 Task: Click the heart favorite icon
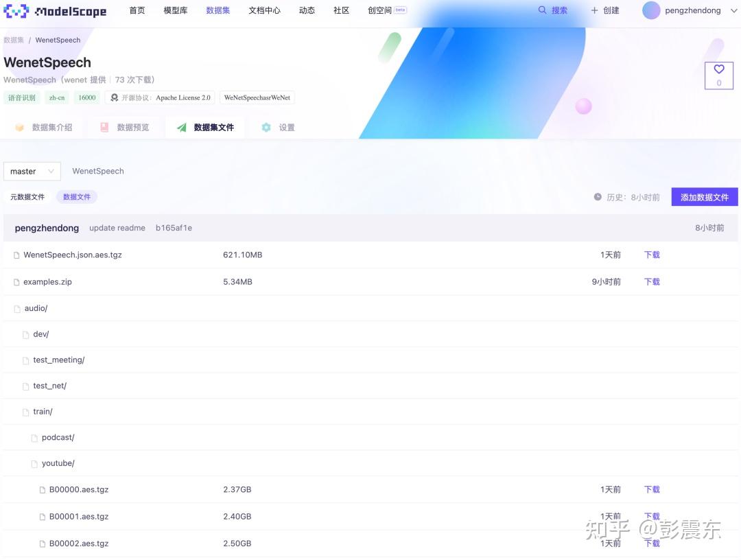pyautogui.click(x=719, y=69)
